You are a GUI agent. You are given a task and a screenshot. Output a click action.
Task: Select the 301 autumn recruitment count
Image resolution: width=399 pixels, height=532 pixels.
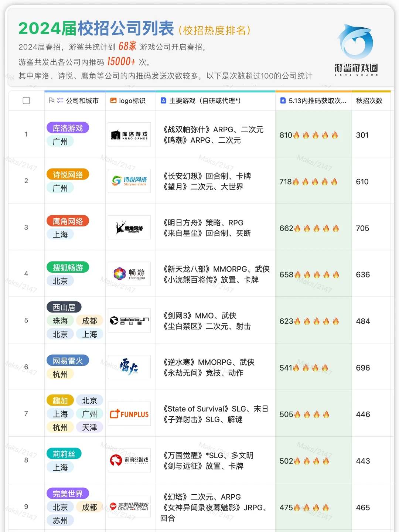[362, 135]
